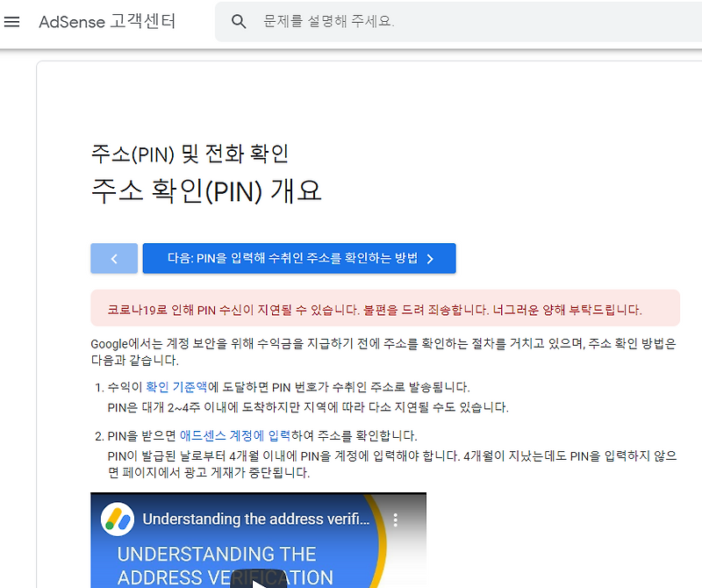The image size is (702, 588).
Task: Open the AdSense 고객센터 home title
Action: pyautogui.click(x=107, y=21)
